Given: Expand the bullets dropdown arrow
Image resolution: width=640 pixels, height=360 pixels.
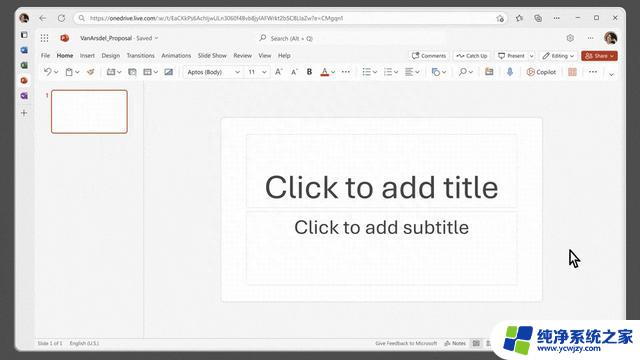Looking at the screenshot, I should 375,72.
